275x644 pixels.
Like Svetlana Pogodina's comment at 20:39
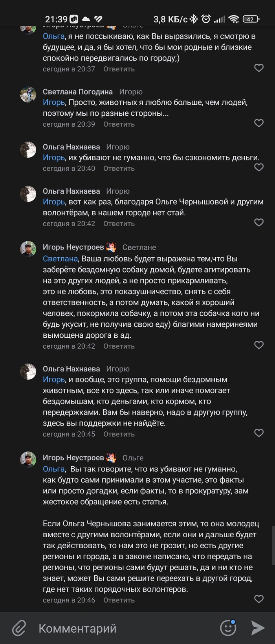click(258, 123)
